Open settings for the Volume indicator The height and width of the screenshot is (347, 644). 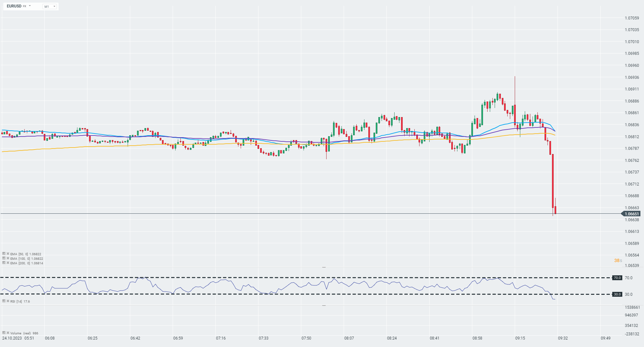point(4,333)
